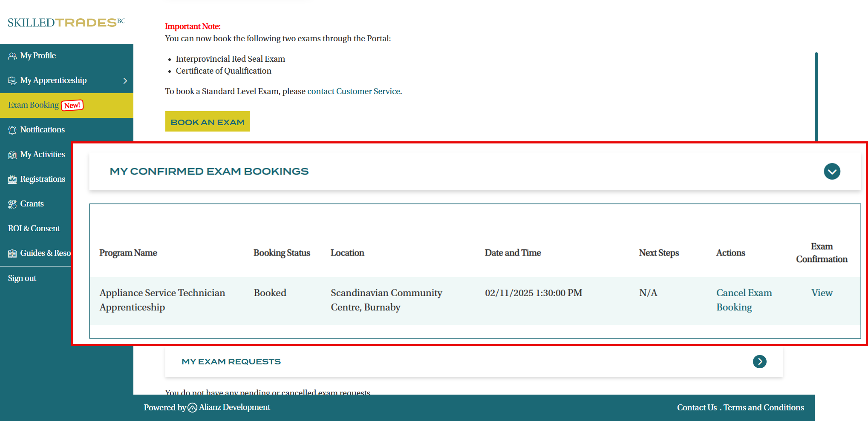Click Cancel Exam Booking link
Image resolution: width=868 pixels, height=421 pixels.
pyautogui.click(x=744, y=300)
